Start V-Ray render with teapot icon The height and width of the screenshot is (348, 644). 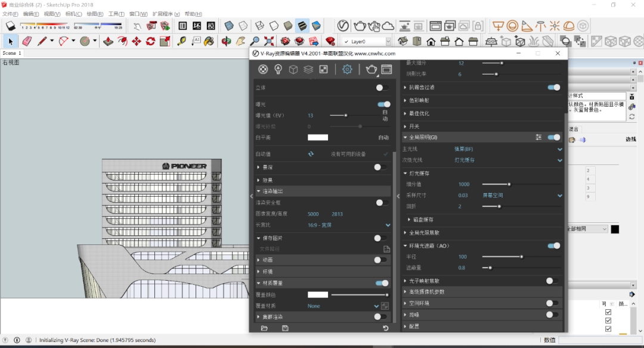360,26
